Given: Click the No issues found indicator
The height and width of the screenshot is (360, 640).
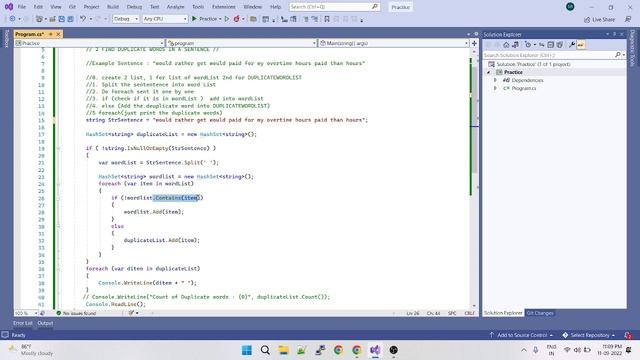Looking at the screenshot, I should (x=76, y=313).
